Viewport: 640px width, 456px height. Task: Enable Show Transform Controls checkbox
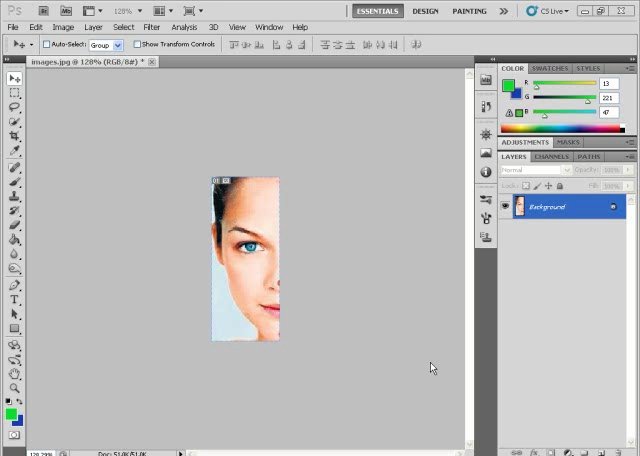pyautogui.click(x=137, y=44)
